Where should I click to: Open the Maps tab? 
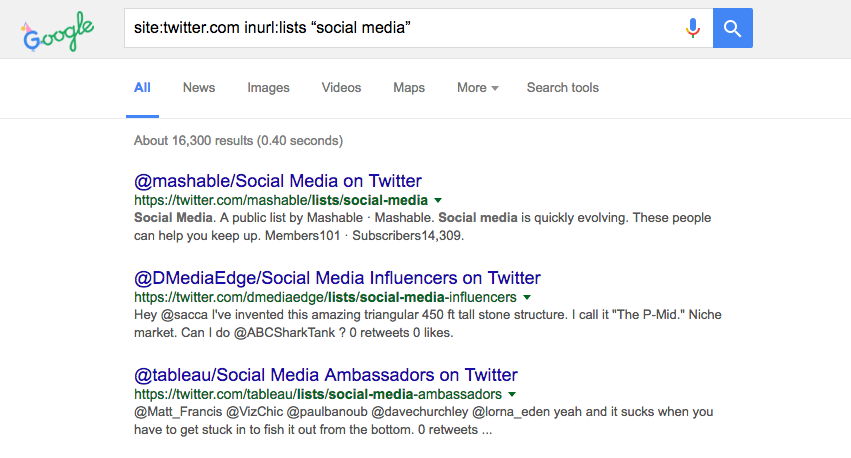click(409, 88)
